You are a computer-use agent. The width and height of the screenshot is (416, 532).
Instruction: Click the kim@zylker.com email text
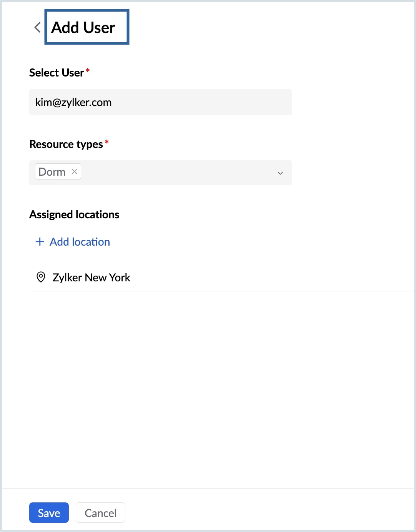tap(73, 102)
